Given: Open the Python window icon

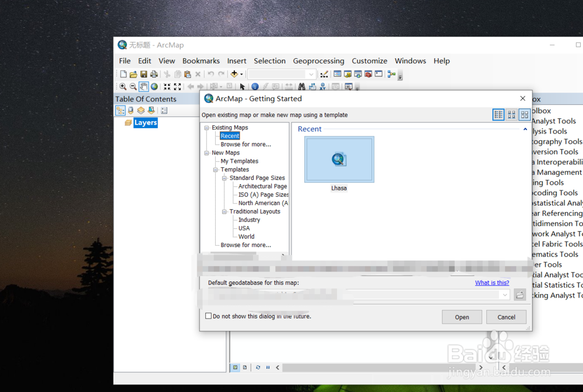Looking at the screenshot, I should pyautogui.click(x=378, y=74).
